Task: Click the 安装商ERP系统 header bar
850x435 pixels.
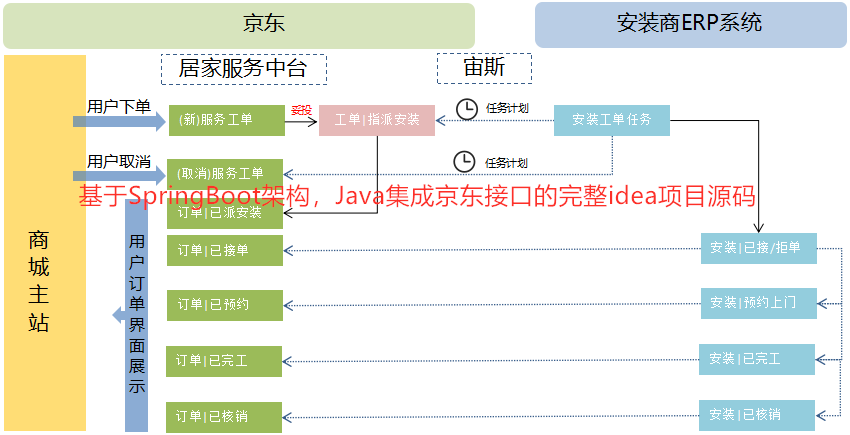Action: [690, 25]
